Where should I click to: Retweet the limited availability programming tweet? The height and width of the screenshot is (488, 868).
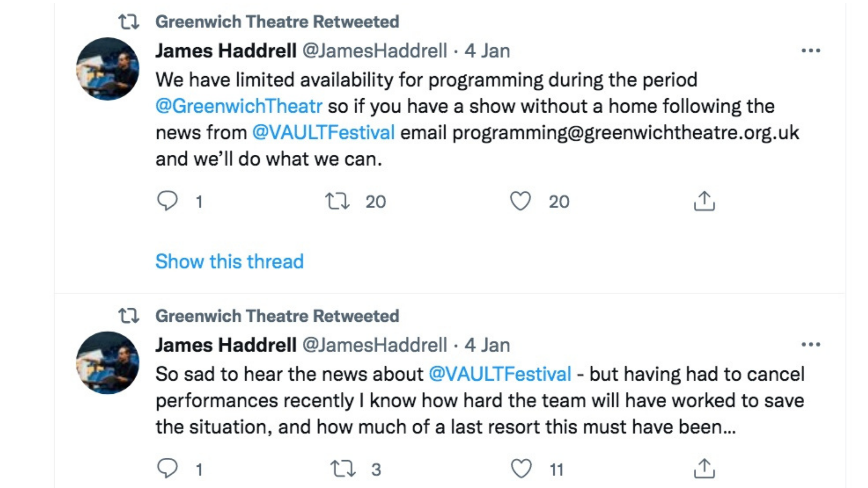tap(337, 201)
